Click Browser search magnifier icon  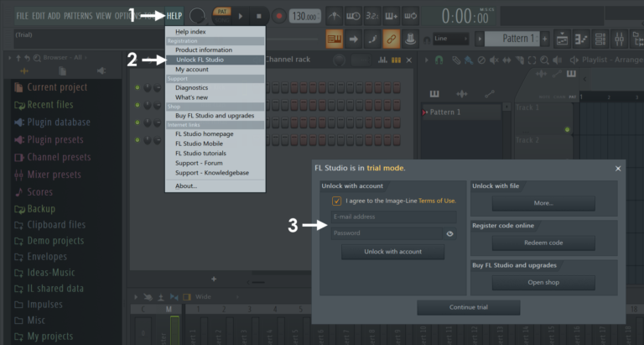point(37,58)
